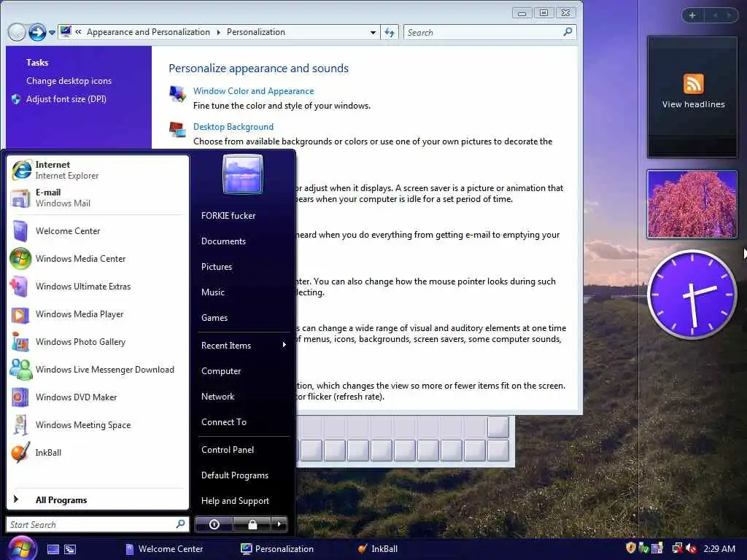Launch Windows Media Player icon

pyautogui.click(x=20, y=314)
